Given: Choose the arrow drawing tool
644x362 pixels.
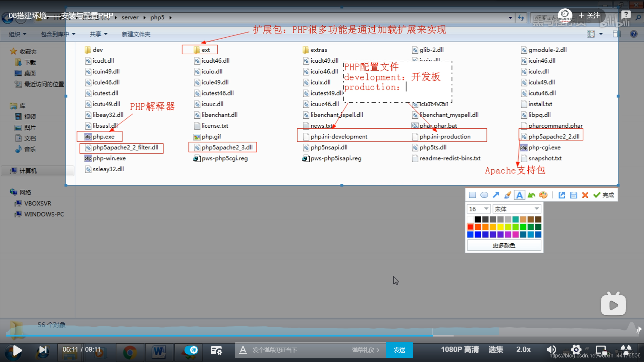Looking at the screenshot, I should (x=496, y=195).
